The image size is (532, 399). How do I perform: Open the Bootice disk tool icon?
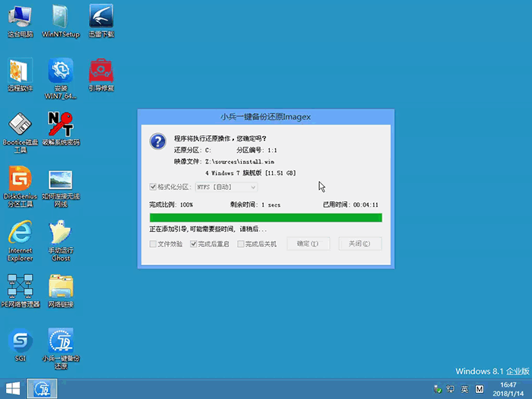pos(20,125)
